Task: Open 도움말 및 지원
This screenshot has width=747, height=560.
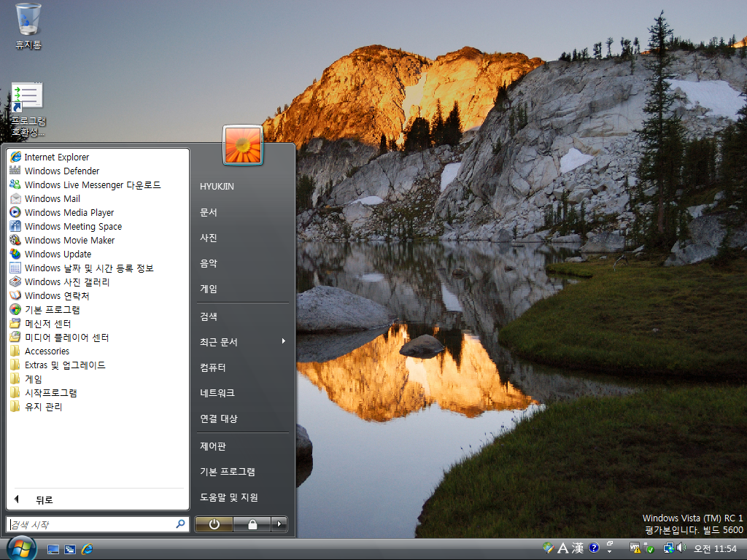Action: 243,497
